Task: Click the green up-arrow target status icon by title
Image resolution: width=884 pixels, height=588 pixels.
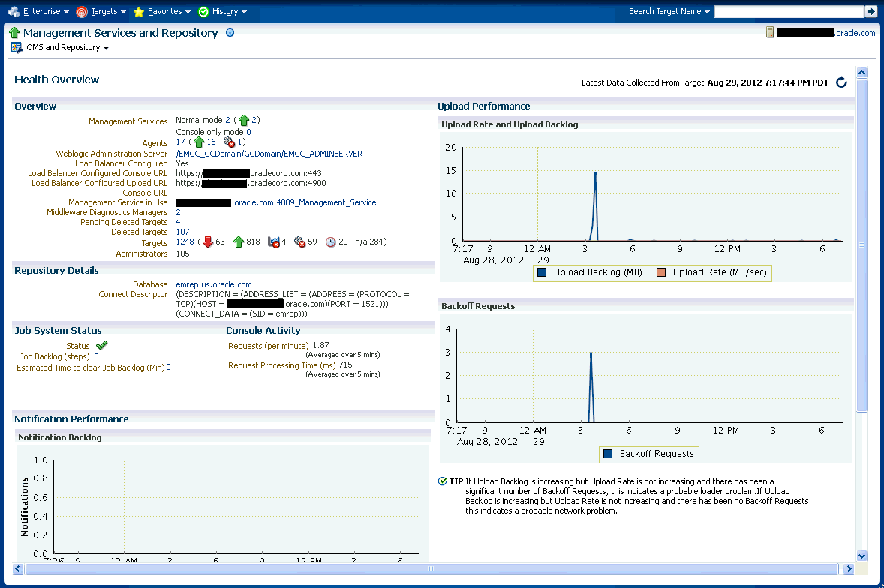Action: (x=15, y=33)
